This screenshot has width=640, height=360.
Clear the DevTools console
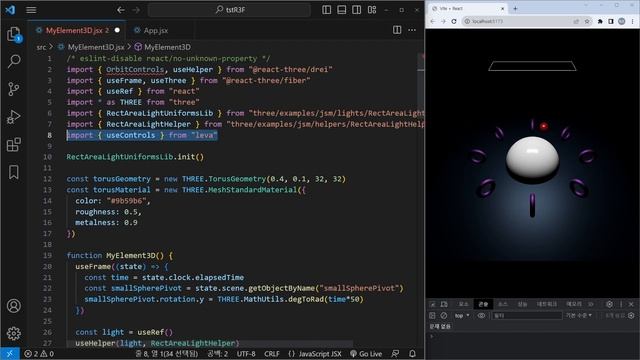[444, 316]
